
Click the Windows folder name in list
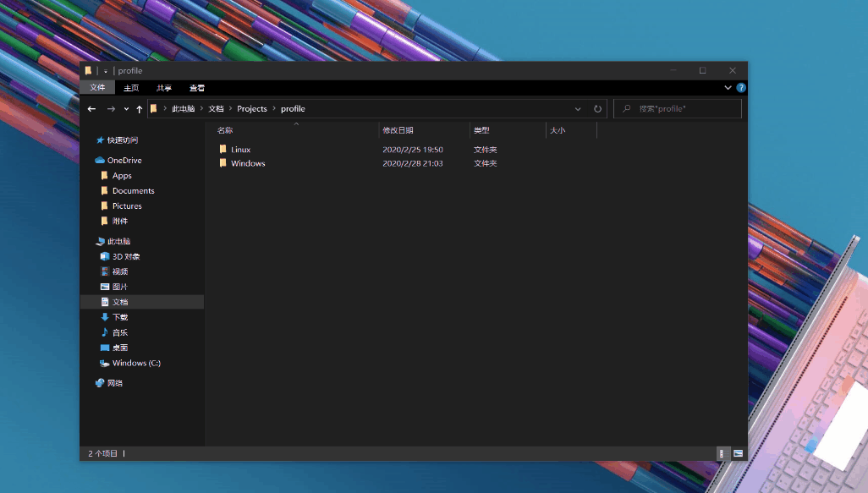tap(248, 164)
